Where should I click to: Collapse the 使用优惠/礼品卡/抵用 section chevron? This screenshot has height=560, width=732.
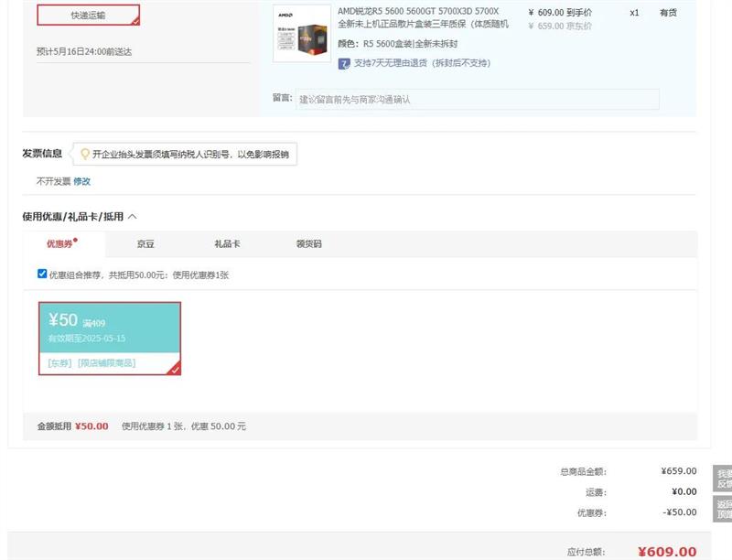pyautogui.click(x=133, y=217)
